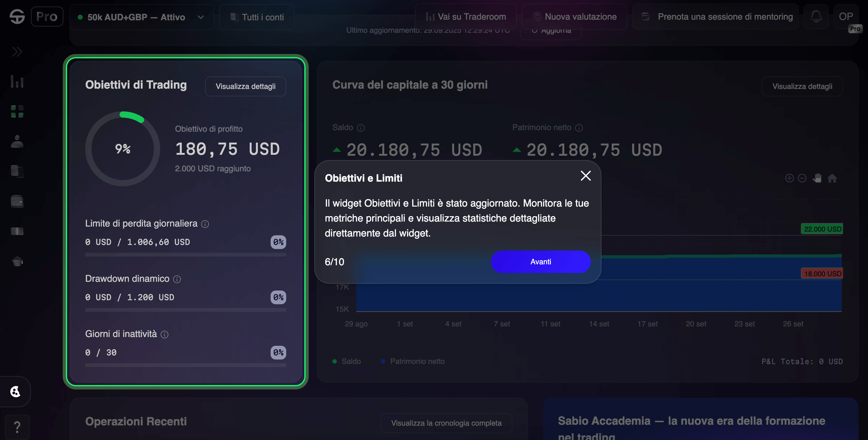Open the graduation cap academy icon
This screenshot has width=868, height=440.
point(17,261)
